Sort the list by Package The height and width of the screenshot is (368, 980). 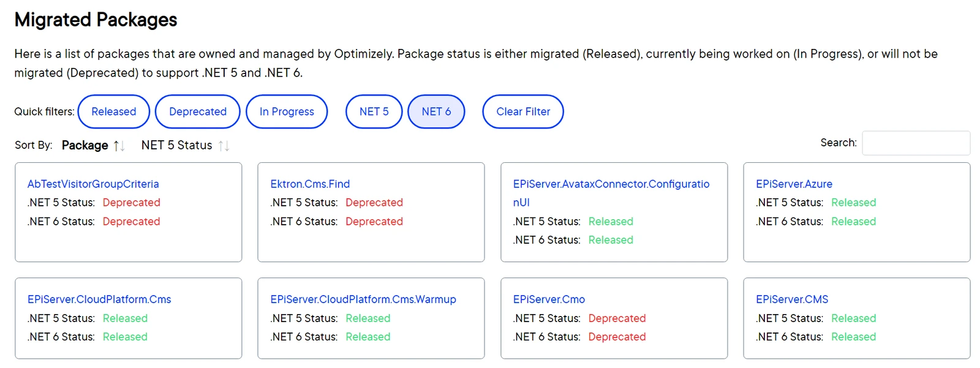coord(85,145)
